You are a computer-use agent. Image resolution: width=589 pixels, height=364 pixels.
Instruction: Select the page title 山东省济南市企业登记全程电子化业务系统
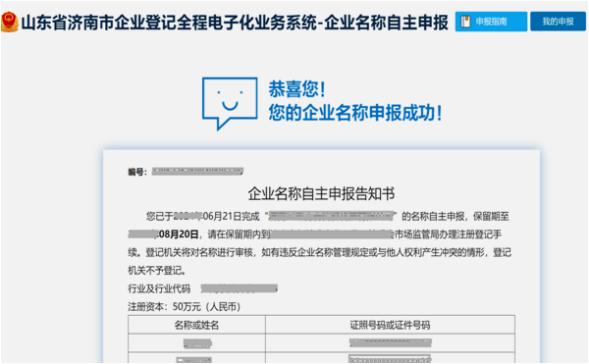[169, 23]
